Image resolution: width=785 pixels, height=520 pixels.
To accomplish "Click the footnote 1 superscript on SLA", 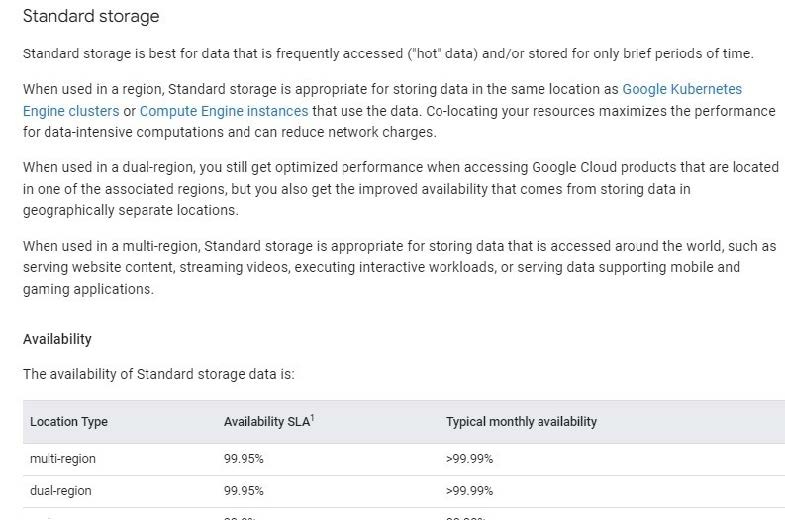I will point(312,417).
